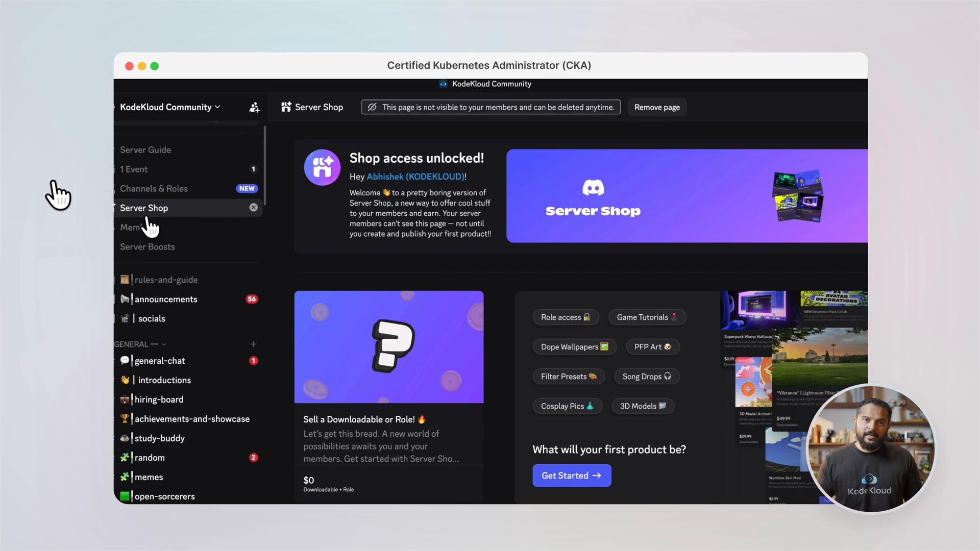Collapse the GENERAL category
This screenshot has height=551, width=980.
click(140, 344)
